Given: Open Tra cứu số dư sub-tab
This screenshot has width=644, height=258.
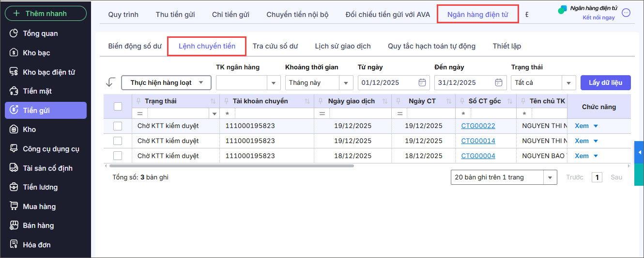Looking at the screenshot, I should pos(275,46).
